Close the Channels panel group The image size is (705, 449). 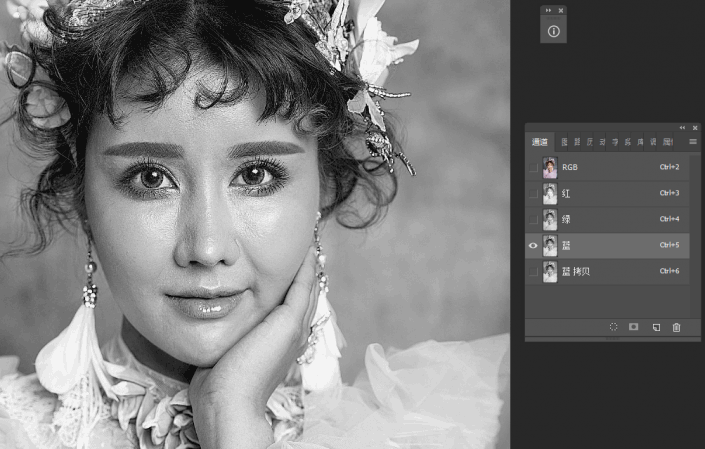(694, 128)
